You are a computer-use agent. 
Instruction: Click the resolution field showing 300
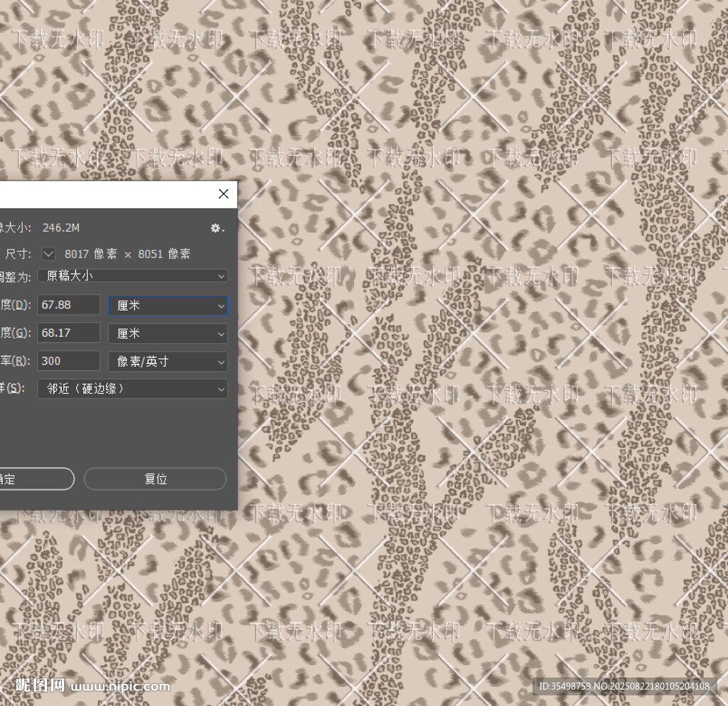(x=68, y=361)
